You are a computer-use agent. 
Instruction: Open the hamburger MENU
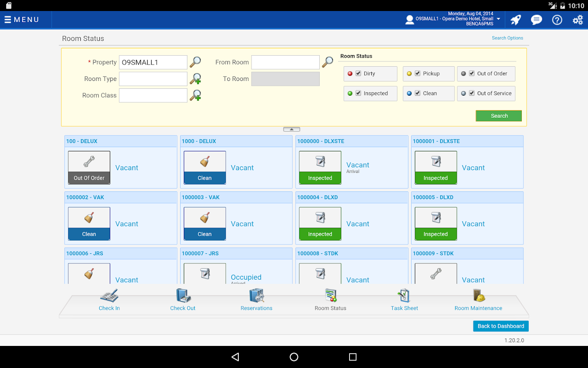coord(22,20)
